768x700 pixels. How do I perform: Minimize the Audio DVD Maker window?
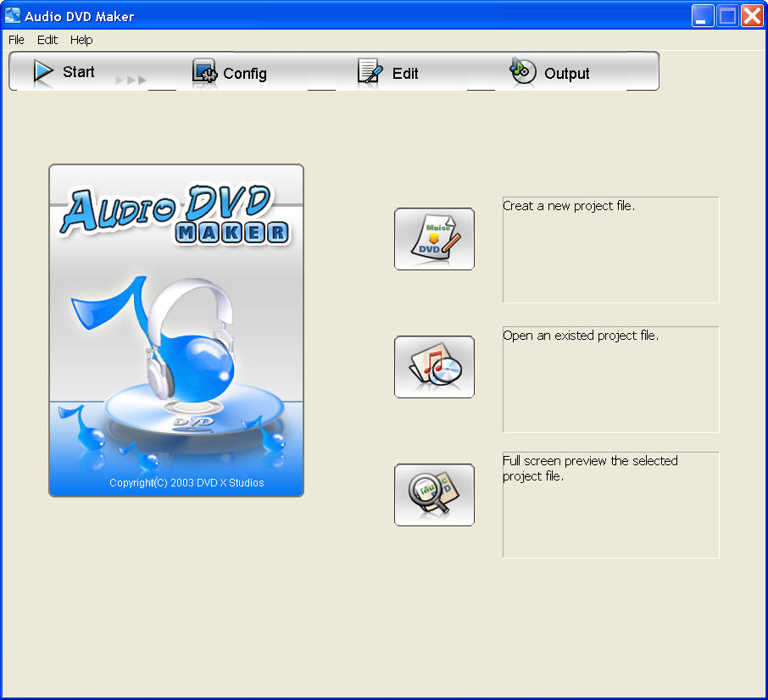point(703,15)
